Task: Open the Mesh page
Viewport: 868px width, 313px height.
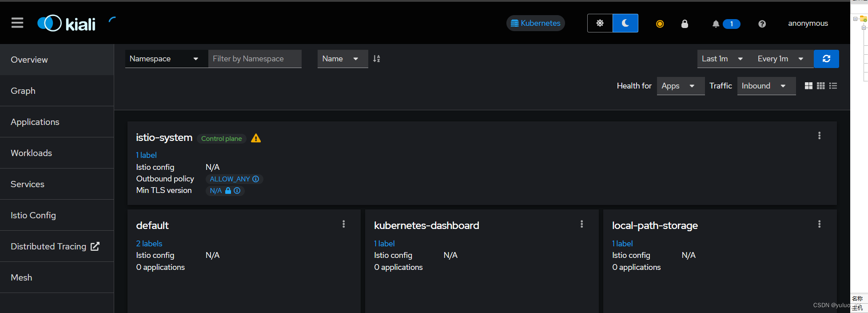Action: 57,277
